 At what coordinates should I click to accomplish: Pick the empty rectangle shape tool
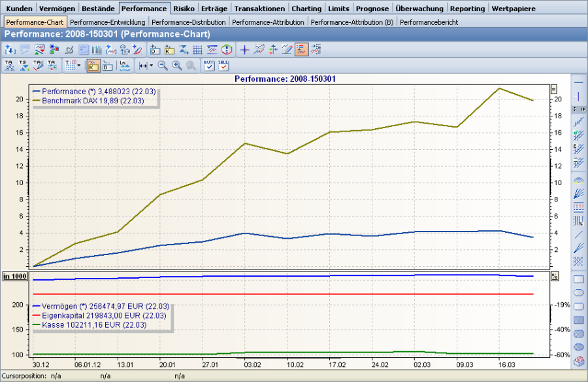[x=578, y=279]
